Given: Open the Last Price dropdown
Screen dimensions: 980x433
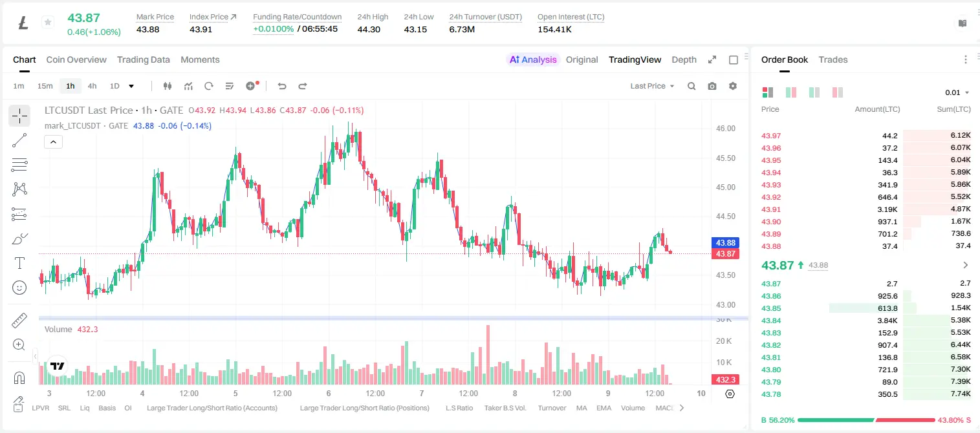Looking at the screenshot, I should pos(652,86).
